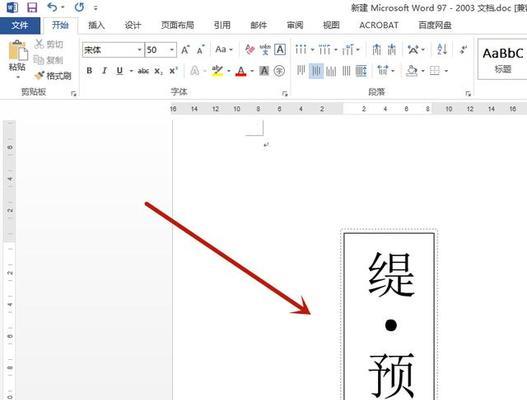Screen dimensions: 527x400
Task: Open highlight color dropdown arrow
Action: pos(229,71)
